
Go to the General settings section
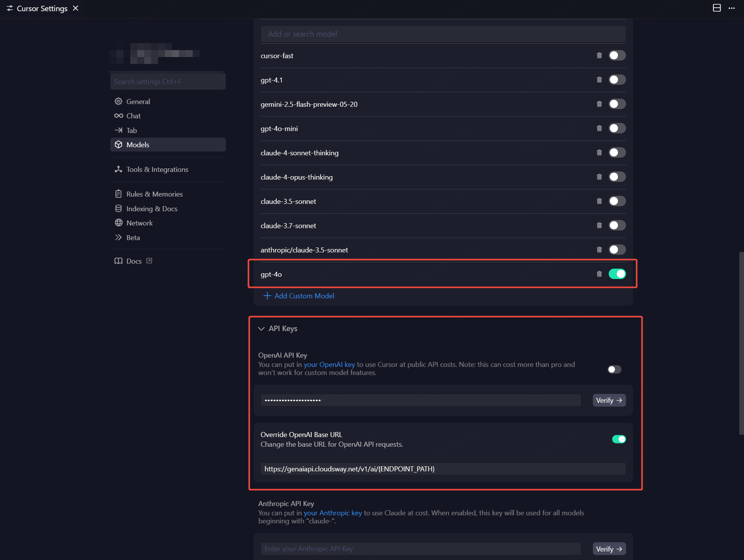(138, 102)
